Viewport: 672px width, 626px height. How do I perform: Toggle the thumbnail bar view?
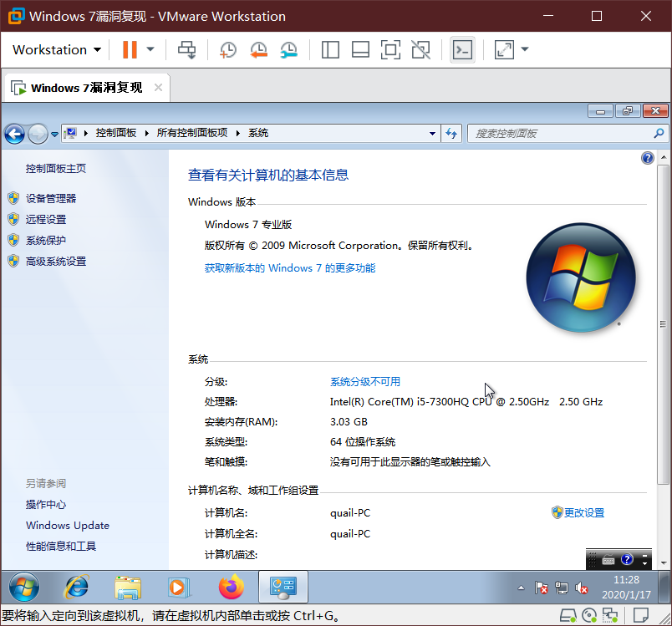pos(360,49)
